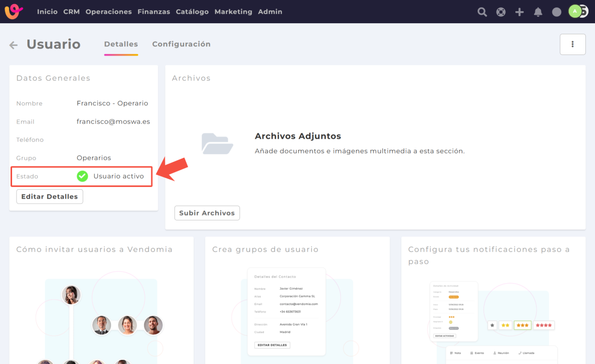Screen dimensions: 595x364
Task: Click the Editar Detalles button
Action: point(49,196)
